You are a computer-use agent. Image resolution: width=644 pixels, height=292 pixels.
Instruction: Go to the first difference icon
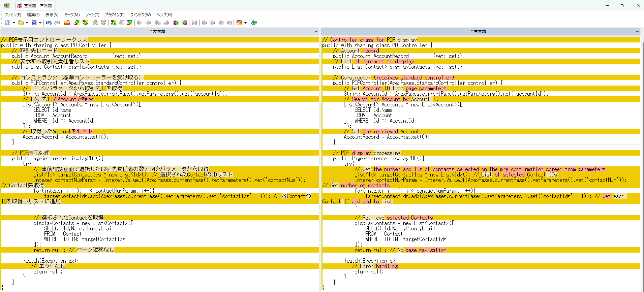point(114,23)
